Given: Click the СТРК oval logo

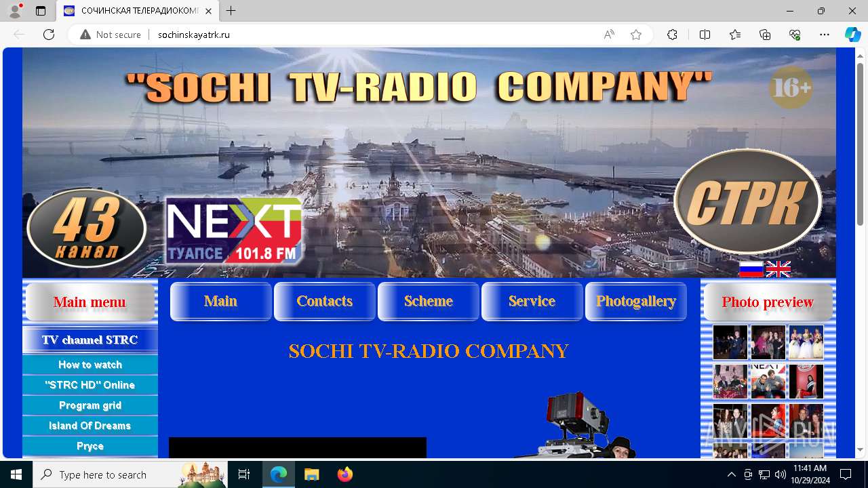Looking at the screenshot, I should pos(748,201).
